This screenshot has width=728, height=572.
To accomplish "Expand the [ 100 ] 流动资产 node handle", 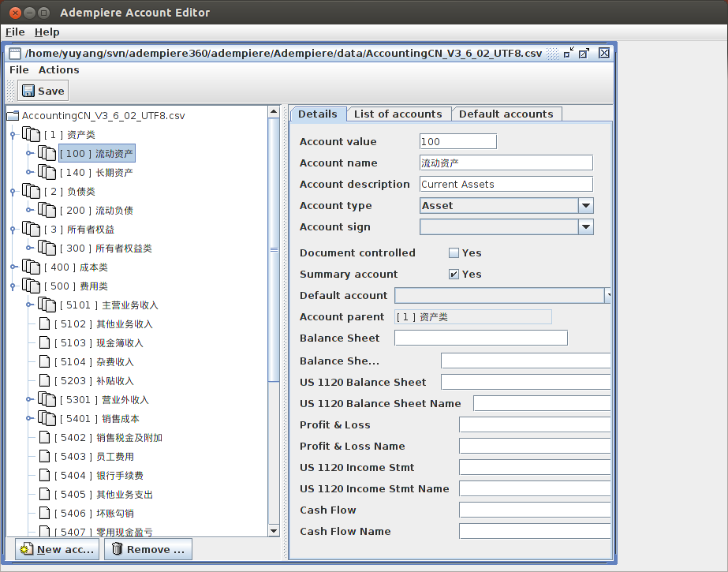I will tap(28, 153).
